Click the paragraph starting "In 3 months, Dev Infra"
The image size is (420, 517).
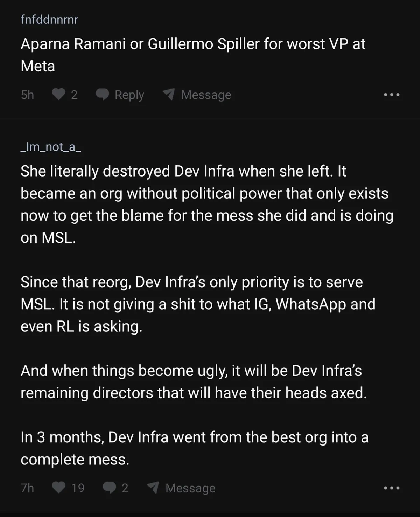coord(195,448)
